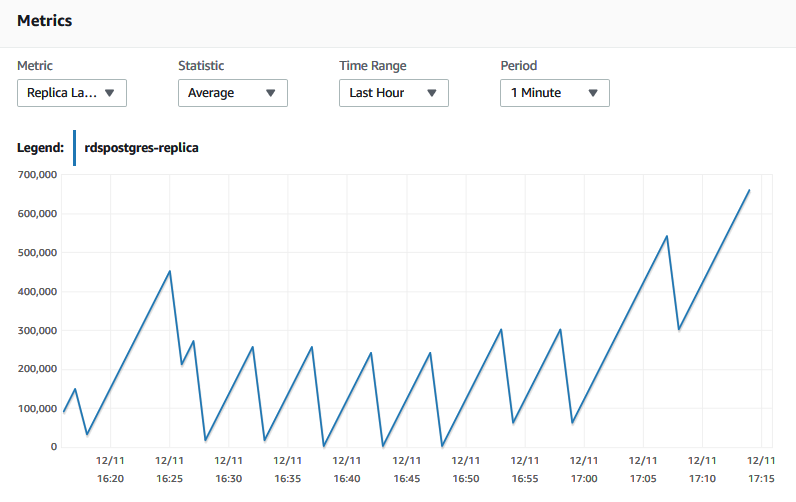796x502 pixels.
Task: Click the graph peak near 16:25
Action: (x=170, y=271)
